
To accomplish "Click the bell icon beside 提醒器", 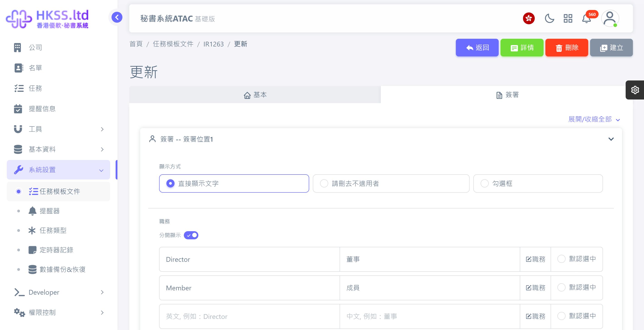I will point(32,211).
